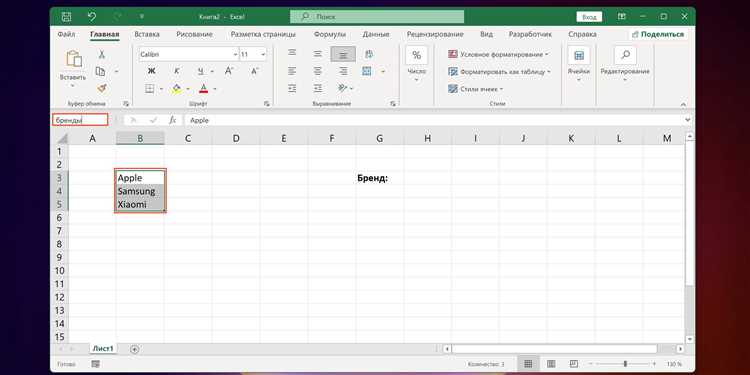Image resolution: width=750 pixels, height=375 pixels.
Task: Click the Search (Поиск) box
Action: (x=377, y=17)
